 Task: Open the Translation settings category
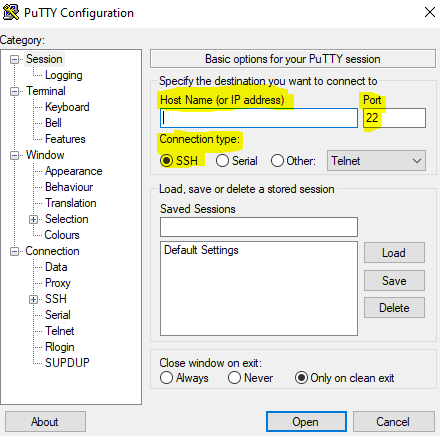point(71,203)
